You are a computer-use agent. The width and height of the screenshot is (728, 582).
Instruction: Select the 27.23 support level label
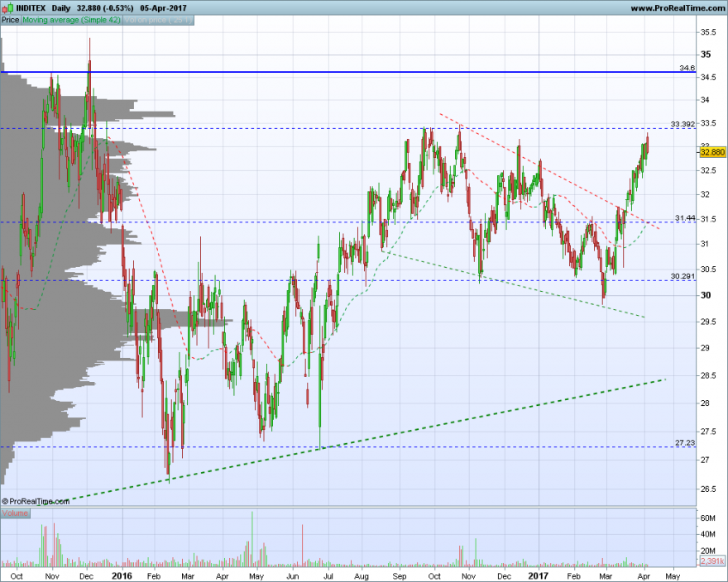coord(685,443)
